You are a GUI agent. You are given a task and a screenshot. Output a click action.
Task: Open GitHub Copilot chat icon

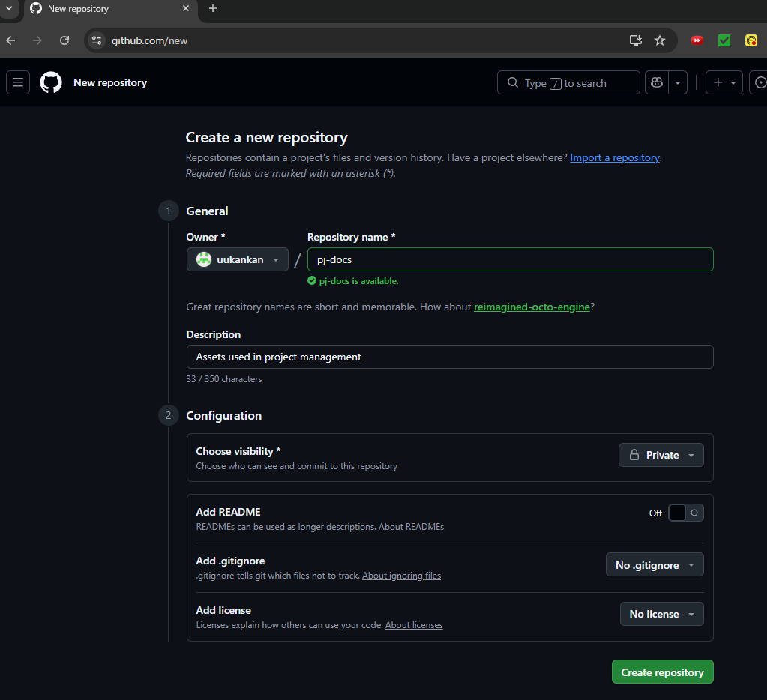coord(657,82)
